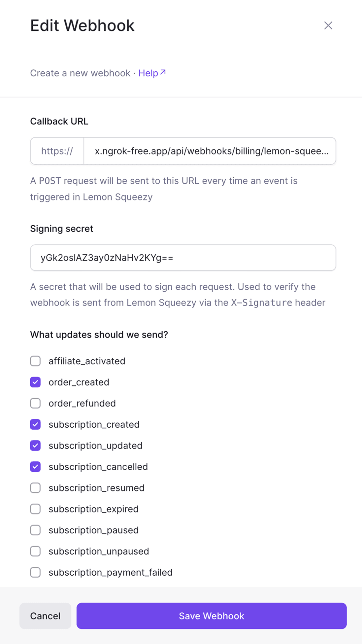This screenshot has height=644, width=362.
Task: Close the Edit Webhook dialog
Action: coord(328,25)
